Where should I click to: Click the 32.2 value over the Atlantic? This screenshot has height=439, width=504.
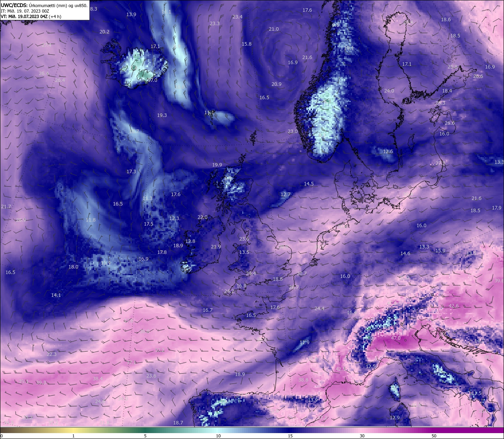pyautogui.click(x=159, y=350)
